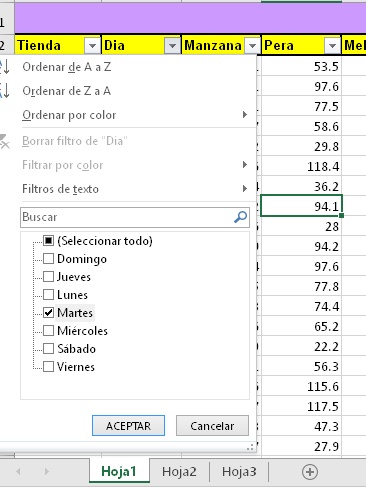Screen dimensions: 366x487
Task: Expand the Ordenar por color submenu
Action: pos(135,115)
